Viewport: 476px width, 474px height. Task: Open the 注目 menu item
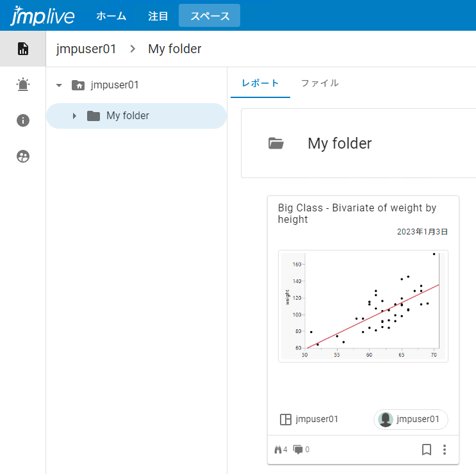click(158, 16)
